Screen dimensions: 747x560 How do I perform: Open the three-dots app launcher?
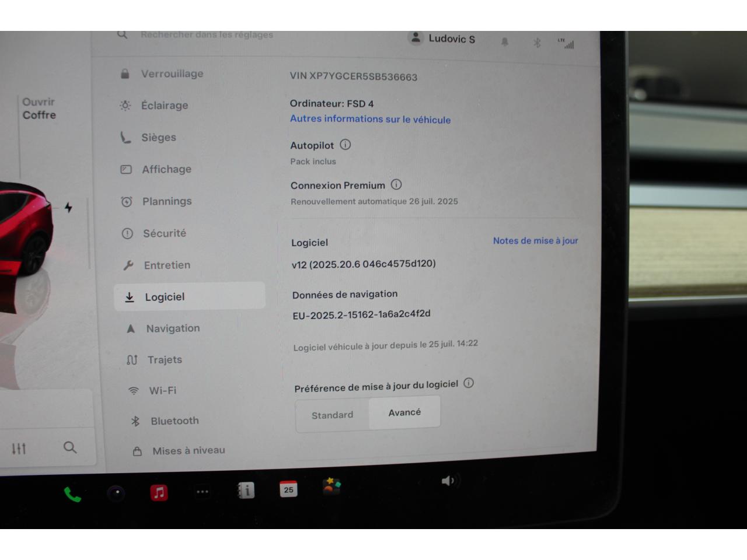pos(203,492)
